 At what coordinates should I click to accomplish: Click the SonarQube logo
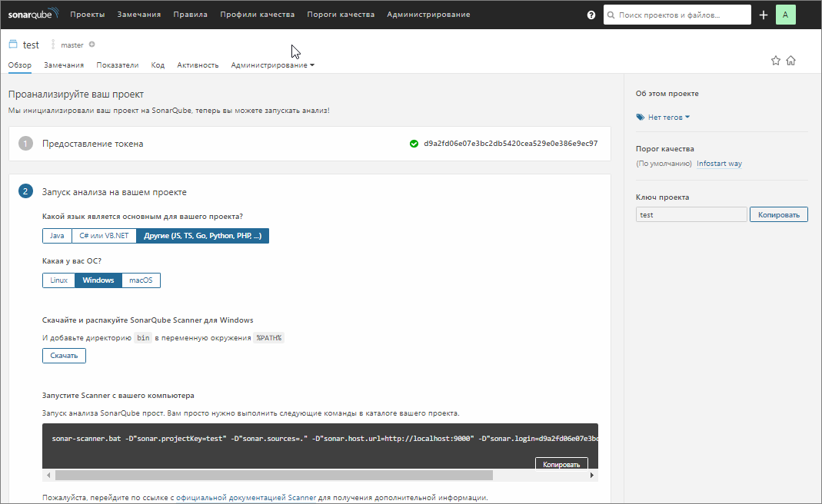pyautogui.click(x=33, y=15)
